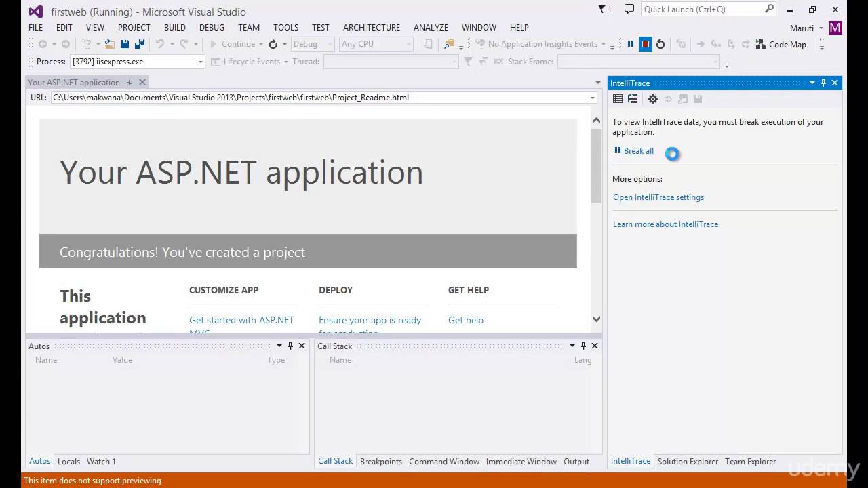Click Get started with ASP.NET MVC link

click(x=241, y=326)
